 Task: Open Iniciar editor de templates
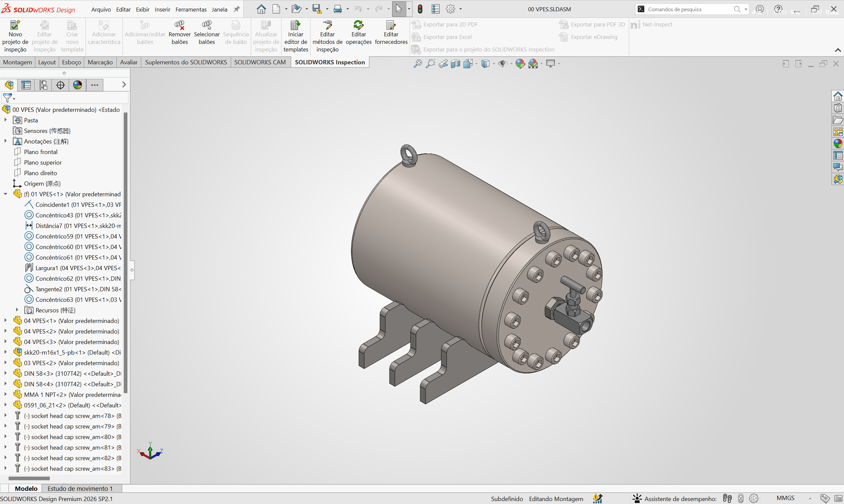point(296,36)
